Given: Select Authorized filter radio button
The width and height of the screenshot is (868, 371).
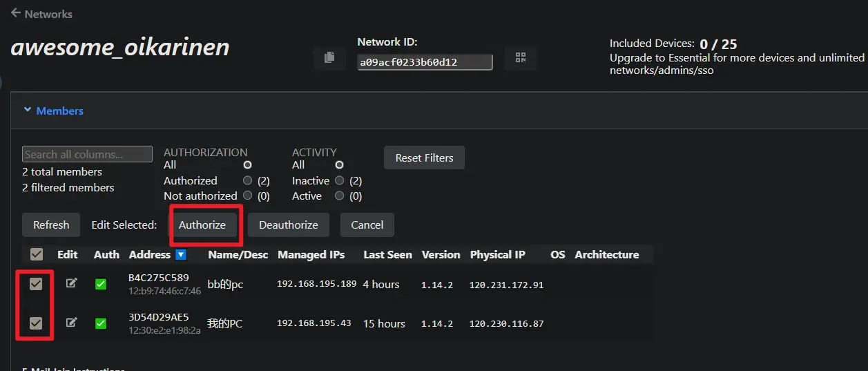Looking at the screenshot, I should pos(247,181).
